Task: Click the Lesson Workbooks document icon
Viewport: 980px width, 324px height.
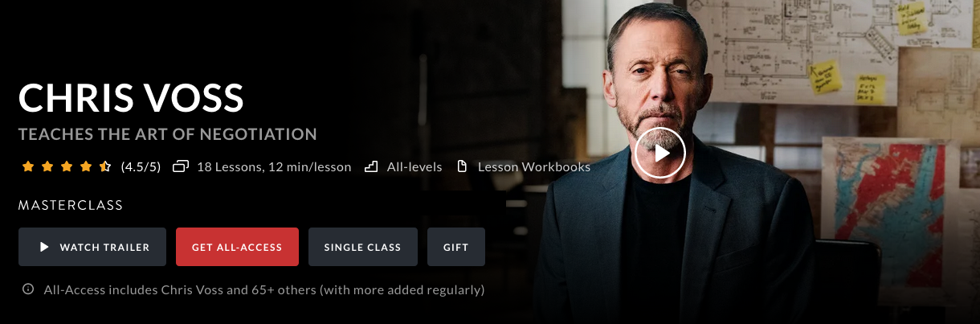Action: [462, 166]
